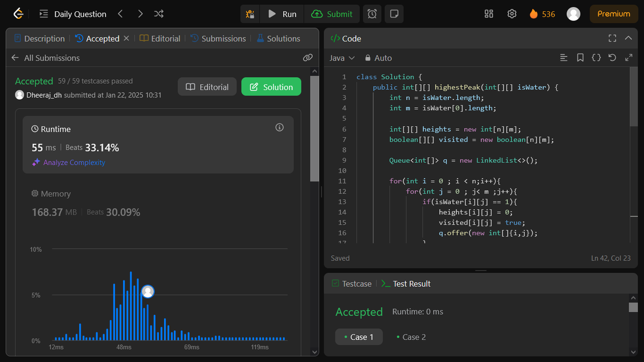Open settings gear icon
This screenshot has width=644, height=362.
tap(512, 14)
